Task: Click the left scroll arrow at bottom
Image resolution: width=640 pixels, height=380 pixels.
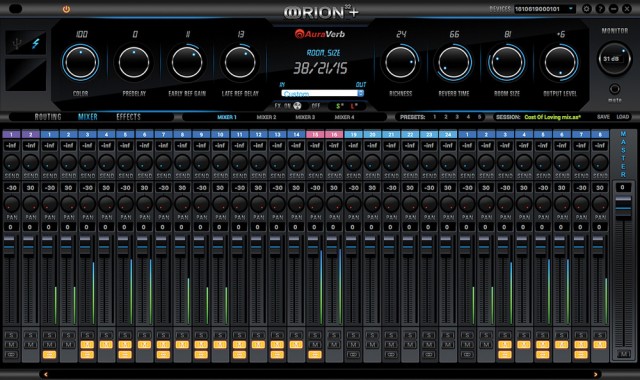Action: pyautogui.click(x=46, y=374)
